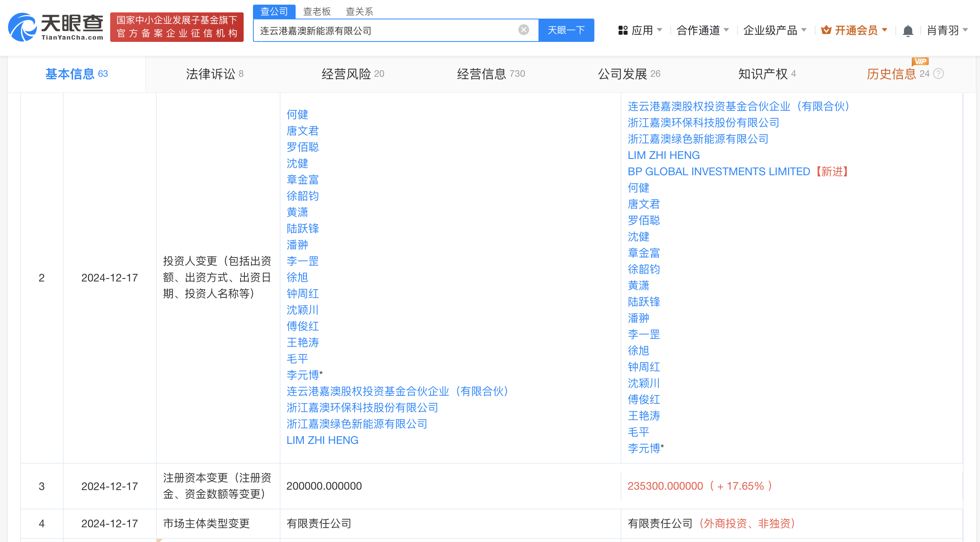The height and width of the screenshot is (542, 980).
Task: Click the TianYanCha logo
Action: click(x=56, y=27)
